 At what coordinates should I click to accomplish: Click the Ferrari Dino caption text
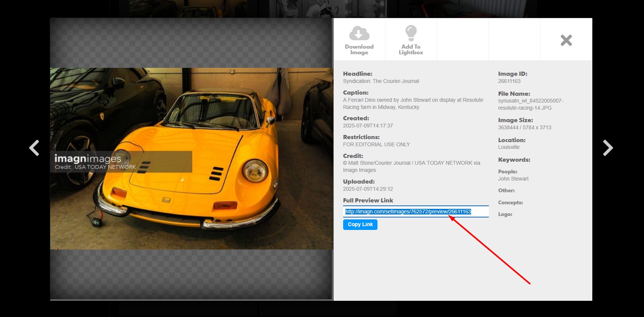413,104
